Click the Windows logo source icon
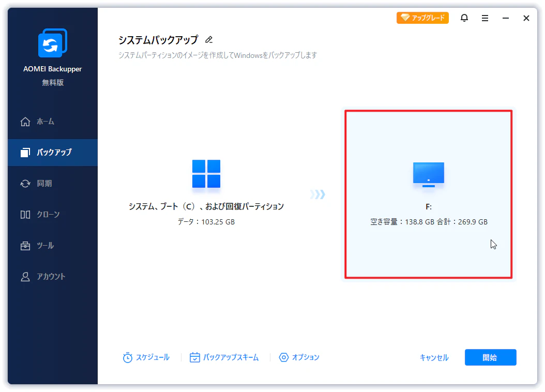Image resolution: width=545 pixels, height=392 pixels. [x=206, y=174]
